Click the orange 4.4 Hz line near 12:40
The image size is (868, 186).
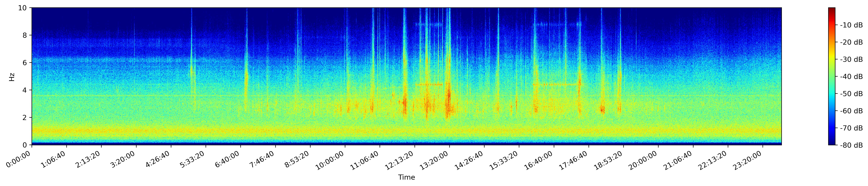pyautogui.click(x=429, y=84)
